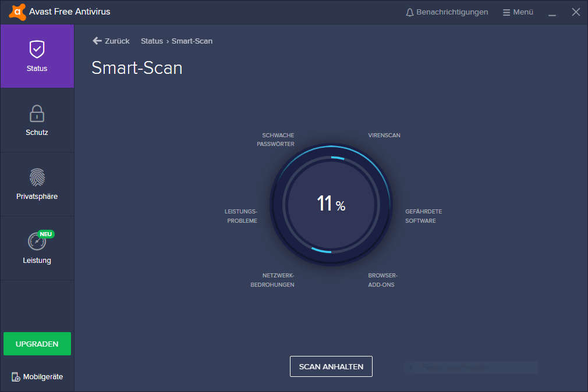Click the Schwache Passwörter label
588x392 pixels.
tap(276, 140)
